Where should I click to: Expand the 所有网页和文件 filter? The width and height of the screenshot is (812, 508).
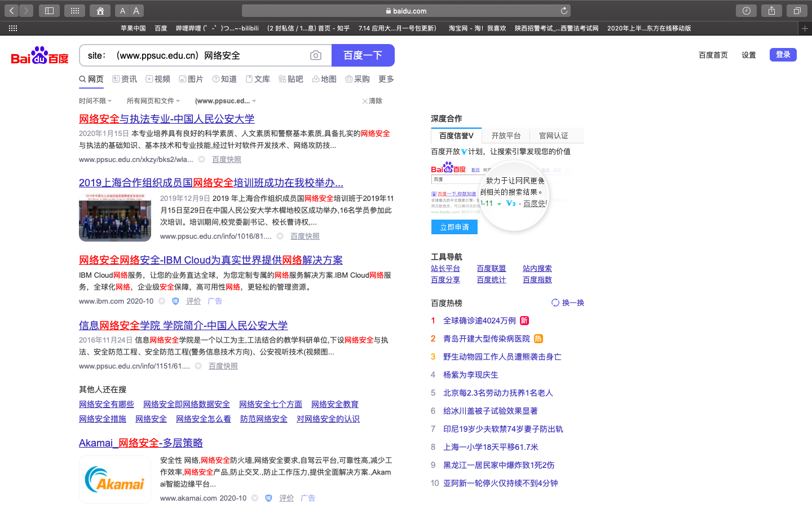point(153,101)
